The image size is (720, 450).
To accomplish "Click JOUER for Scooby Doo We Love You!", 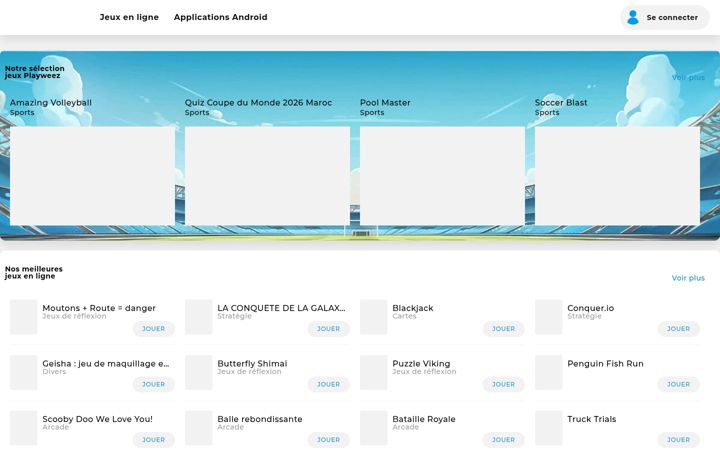I will pos(153,440).
